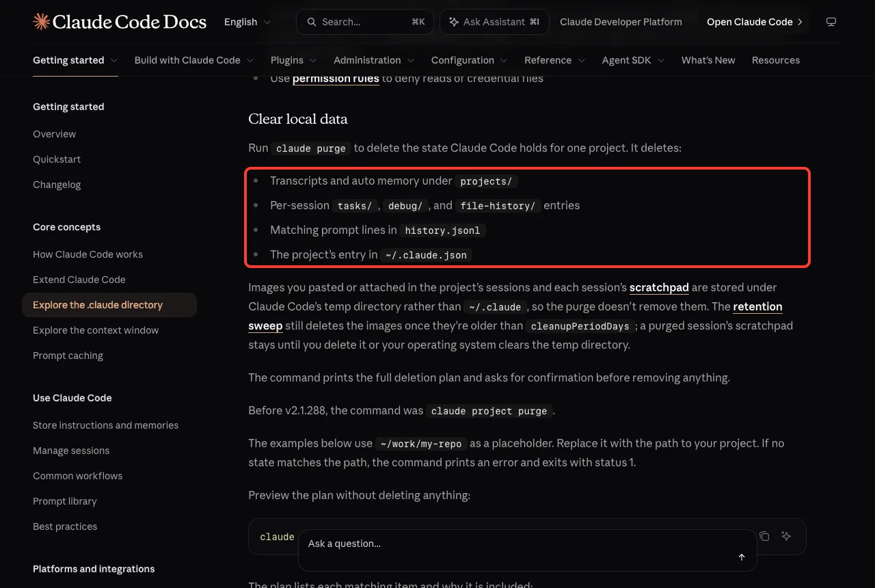Expand the Administration menu
Viewport: 875px width, 588px height.
[x=374, y=60]
